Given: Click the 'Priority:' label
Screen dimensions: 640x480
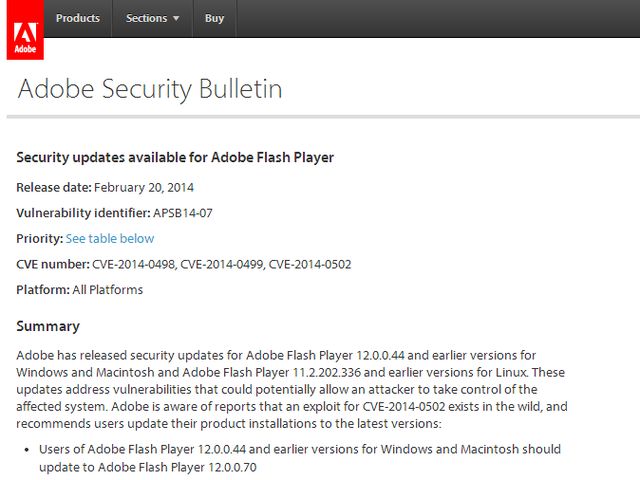Looking at the screenshot, I should point(40,239).
